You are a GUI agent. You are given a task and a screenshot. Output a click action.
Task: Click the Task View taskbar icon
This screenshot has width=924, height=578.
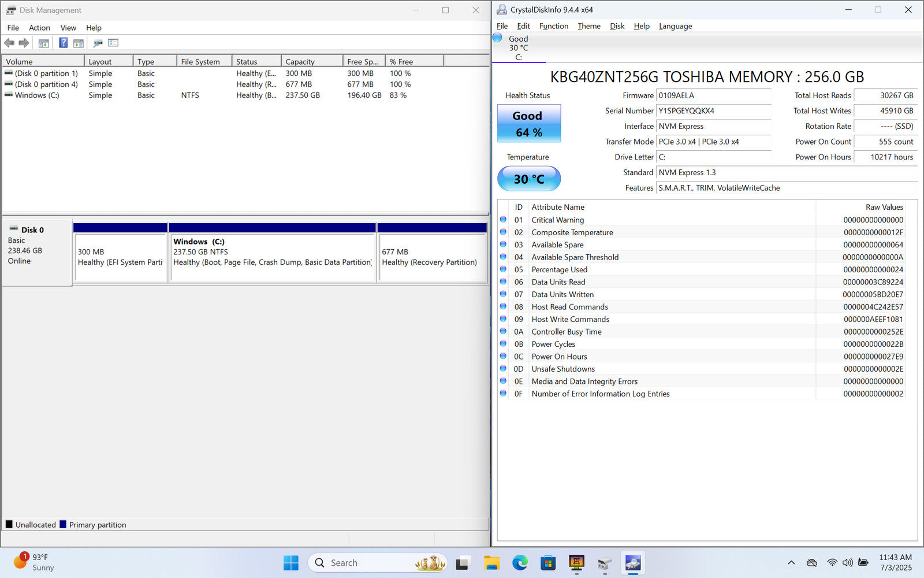coord(463,562)
